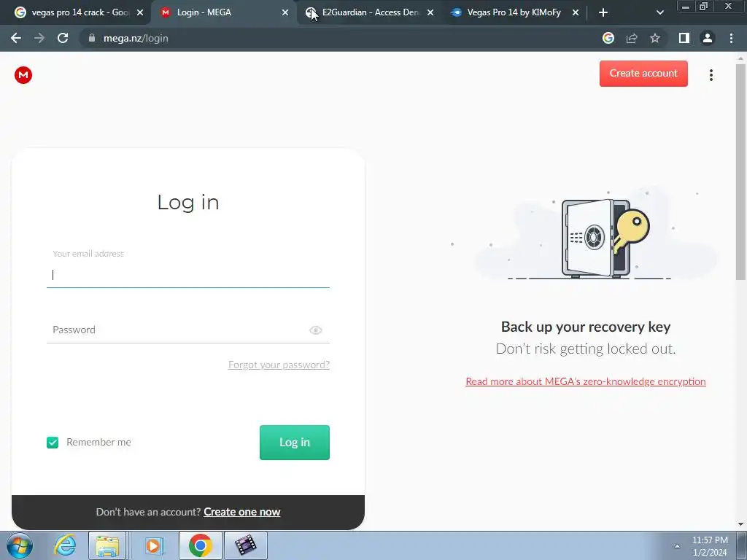Click the Create one now link
747x560 pixels.
[242, 512]
